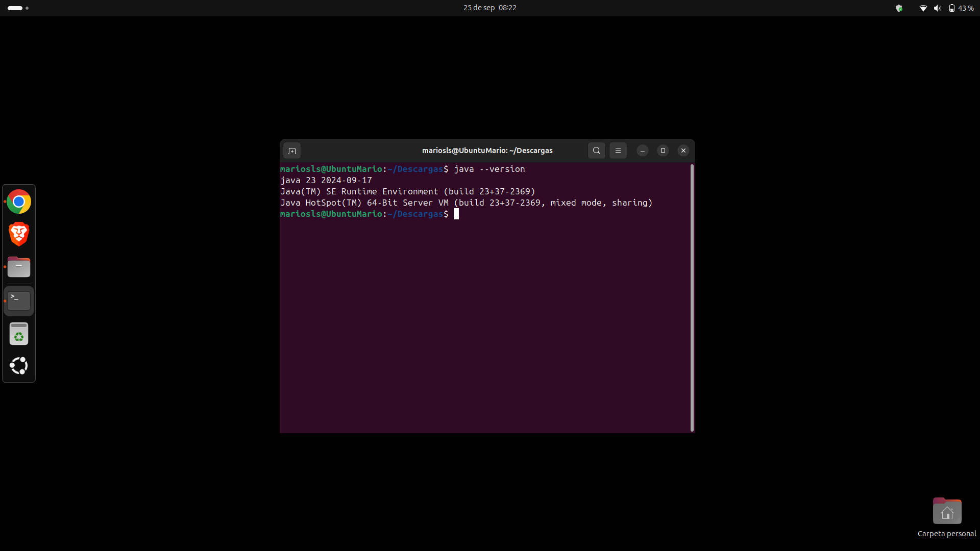Maximize the terminal window

pyautogui.click(x=663, y=151)
